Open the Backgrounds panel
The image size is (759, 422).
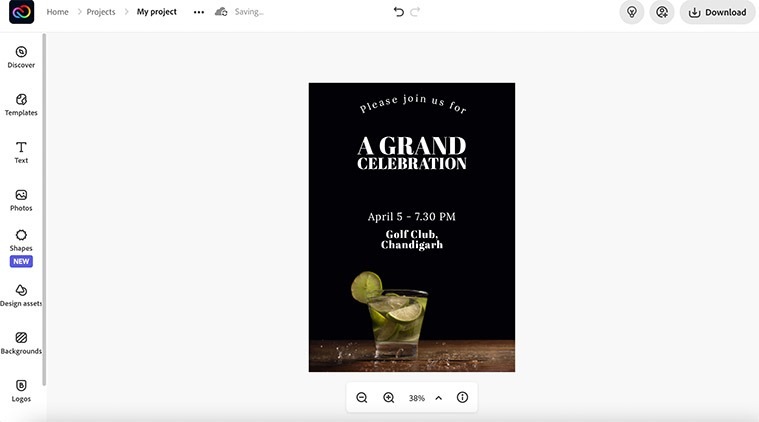point(21,343)
